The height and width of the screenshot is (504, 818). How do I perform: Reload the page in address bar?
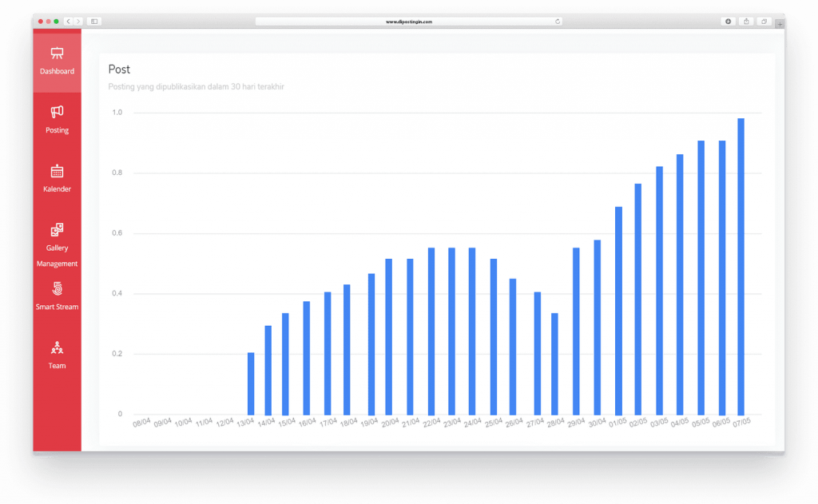[x=558, y=22]
